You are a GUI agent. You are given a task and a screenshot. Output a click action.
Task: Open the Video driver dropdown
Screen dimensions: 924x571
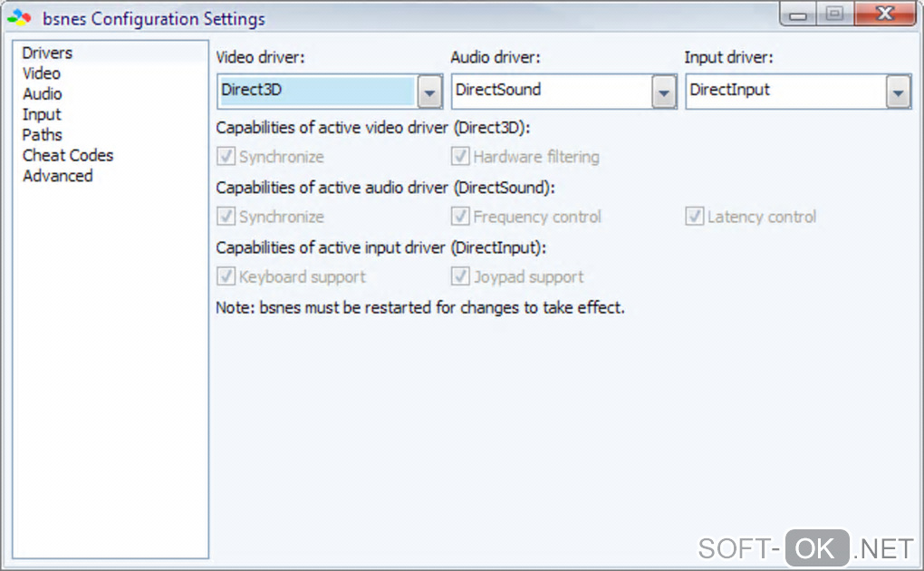(x=429, y=92)
